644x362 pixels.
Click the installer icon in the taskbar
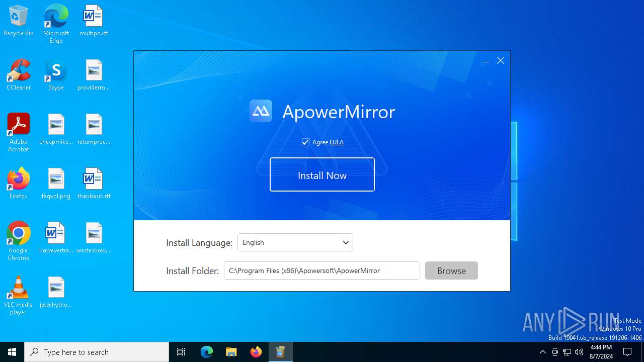pos(280,352)
